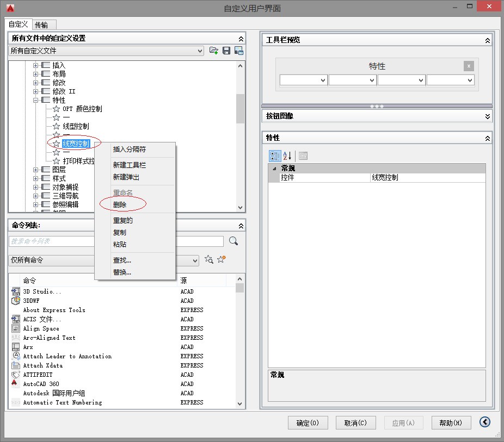Screen dimensions: 504x442
Task: Click the round back arrow icon beside 帮助
Action: [485, 422]
